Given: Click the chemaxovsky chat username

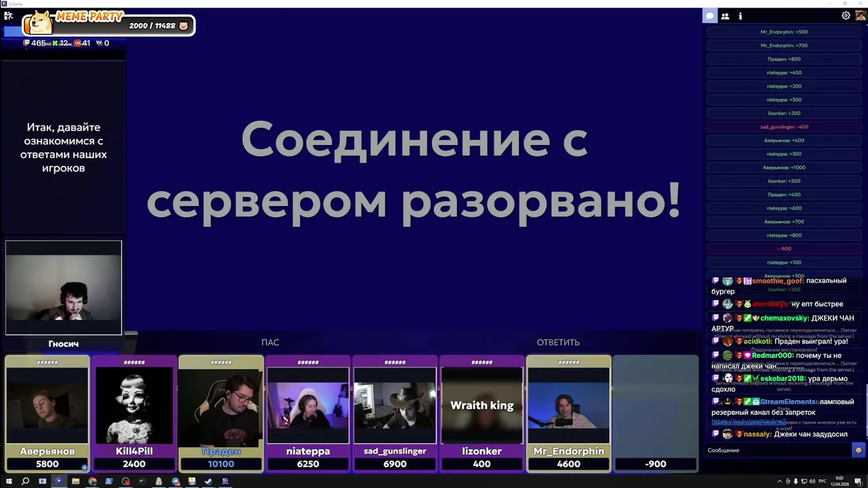Looking at the screenshot, I should coord(784,318).
